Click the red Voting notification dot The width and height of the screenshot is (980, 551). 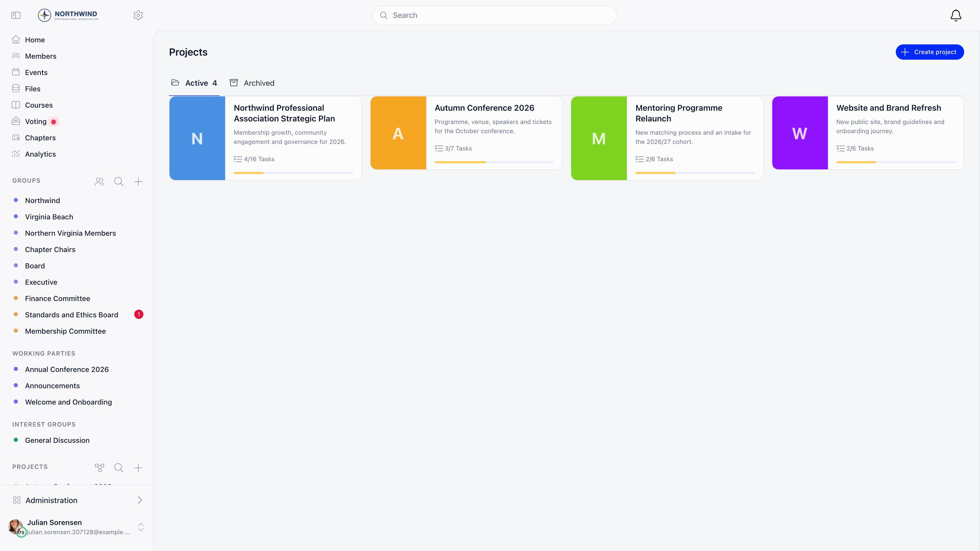(x=54, y=122)
